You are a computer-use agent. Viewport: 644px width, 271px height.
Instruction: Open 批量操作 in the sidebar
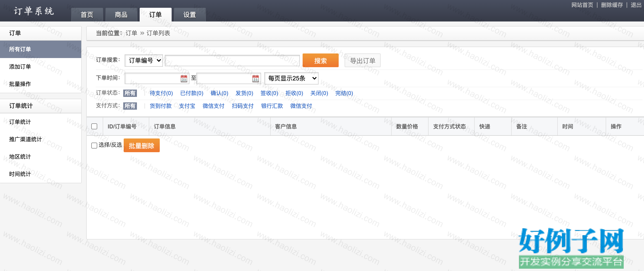click(x=40, y=84)
